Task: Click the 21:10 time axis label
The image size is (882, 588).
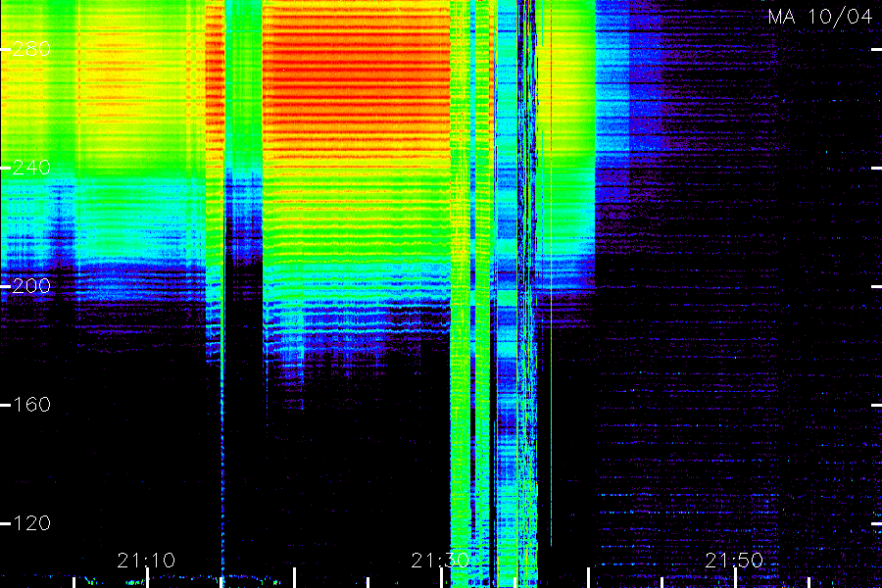Action: [x=146, y=561]
